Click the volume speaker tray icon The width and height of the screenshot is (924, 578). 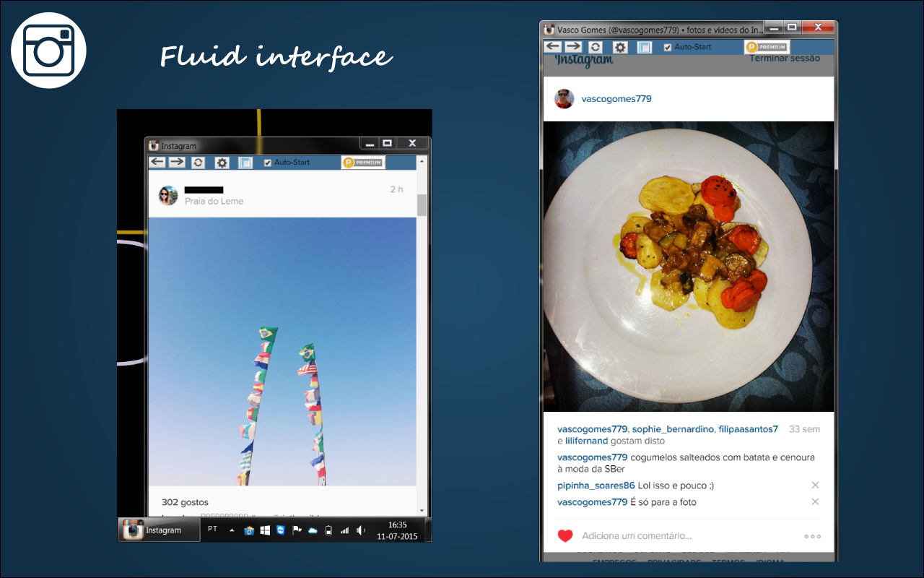[361, 530]
